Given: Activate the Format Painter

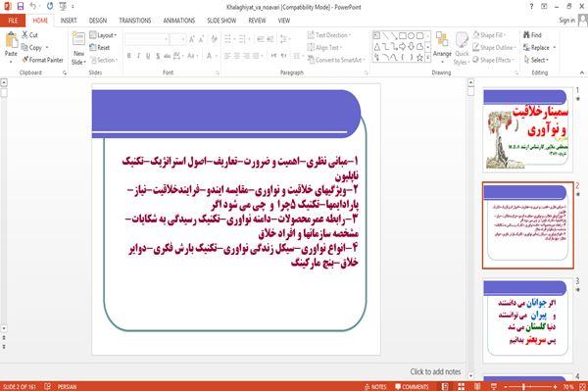Looking at the screenshot, I should (x=42, y=60).
